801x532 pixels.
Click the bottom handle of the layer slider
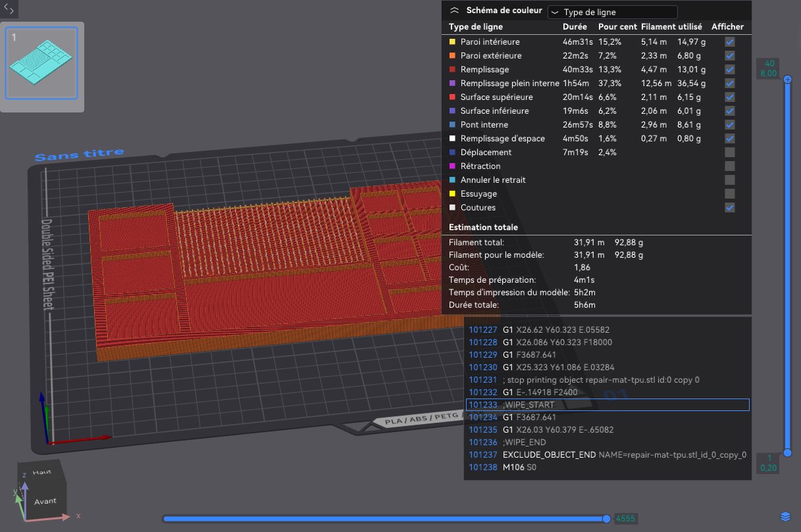point(788,453)
